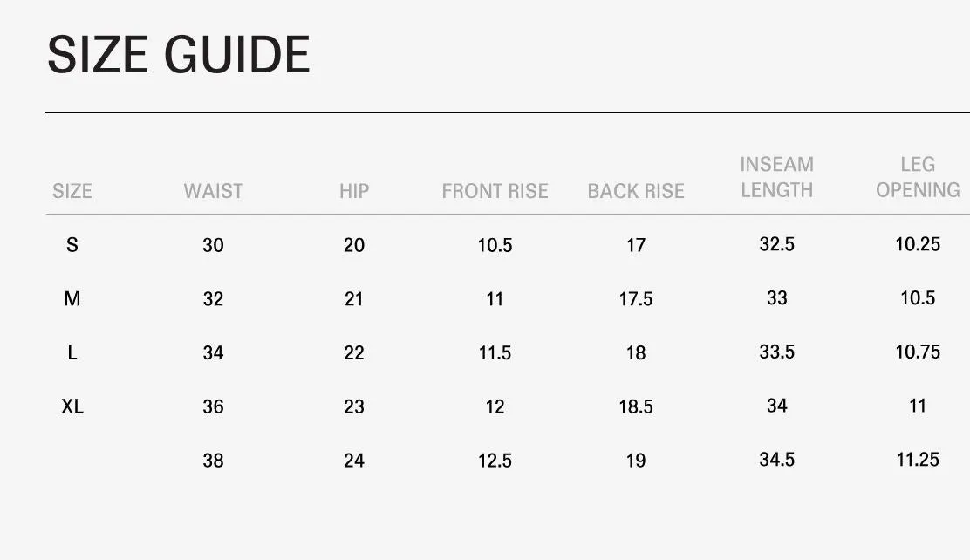Click the leg opening value 10.25
Screen dimensions: 970x560
click(918, 244)
